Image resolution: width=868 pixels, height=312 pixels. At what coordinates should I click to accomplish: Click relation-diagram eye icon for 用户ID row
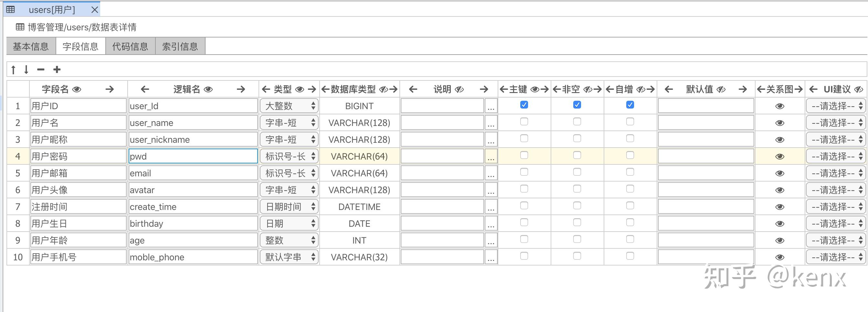(x=780, y=107)
